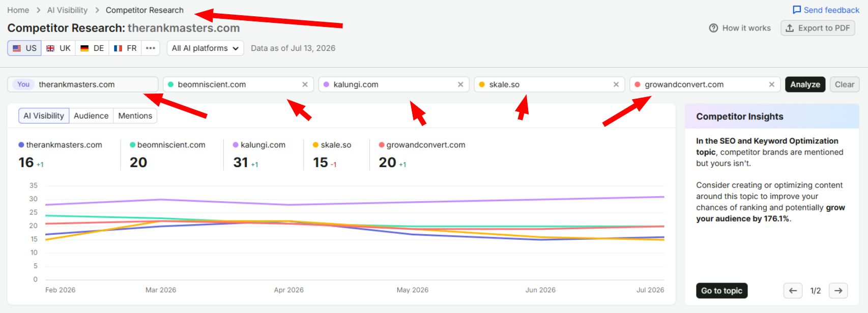
Task: Click the Export to PDF button
Action: point(818,28)
